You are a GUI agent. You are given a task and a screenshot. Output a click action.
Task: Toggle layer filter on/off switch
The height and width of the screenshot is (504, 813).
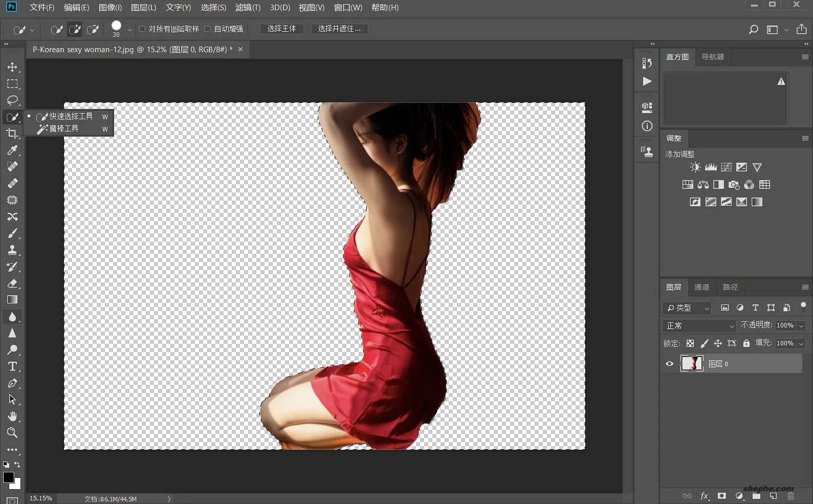click(803, 307)
